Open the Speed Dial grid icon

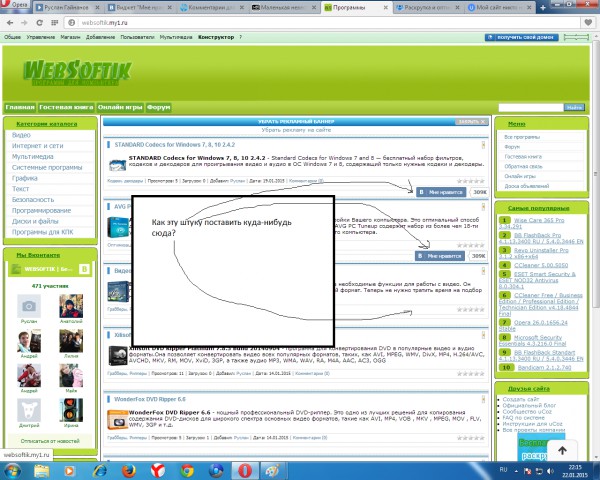tap(54, 23)
